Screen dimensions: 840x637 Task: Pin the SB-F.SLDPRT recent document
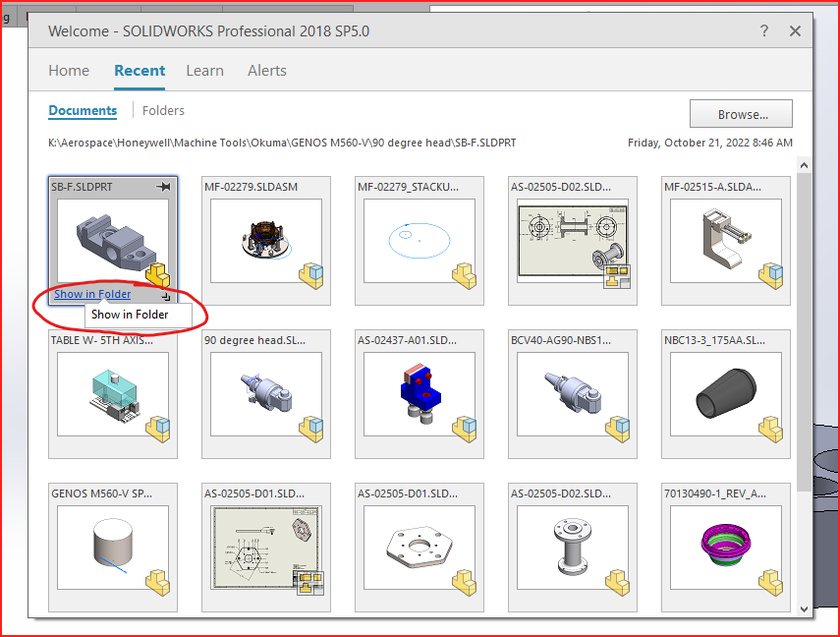pos(164,187)
